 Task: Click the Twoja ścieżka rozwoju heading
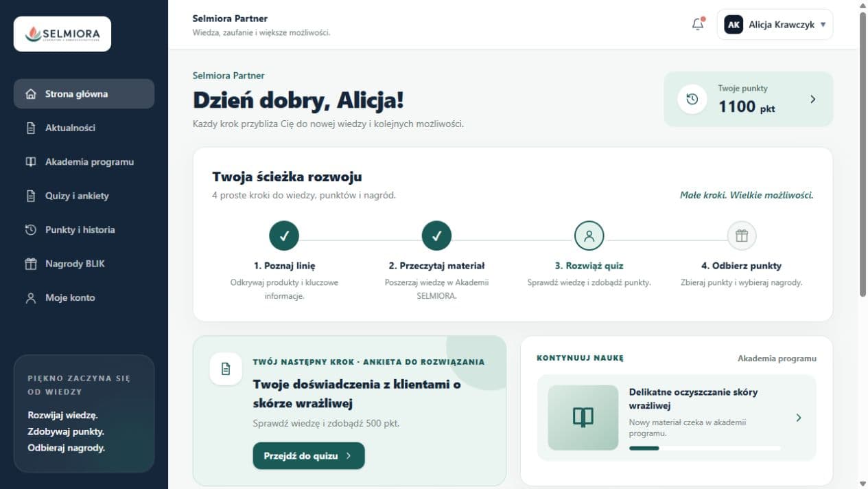287,177
